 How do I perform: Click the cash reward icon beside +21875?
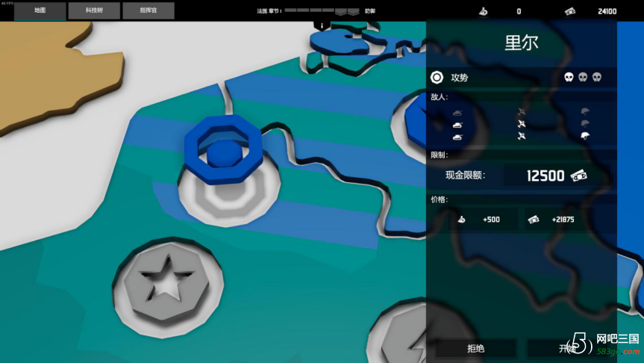pos(534,220)
